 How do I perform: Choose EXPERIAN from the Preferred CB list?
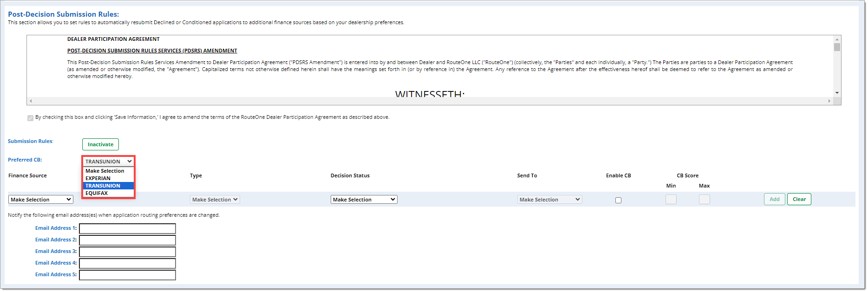pos(109,178)
